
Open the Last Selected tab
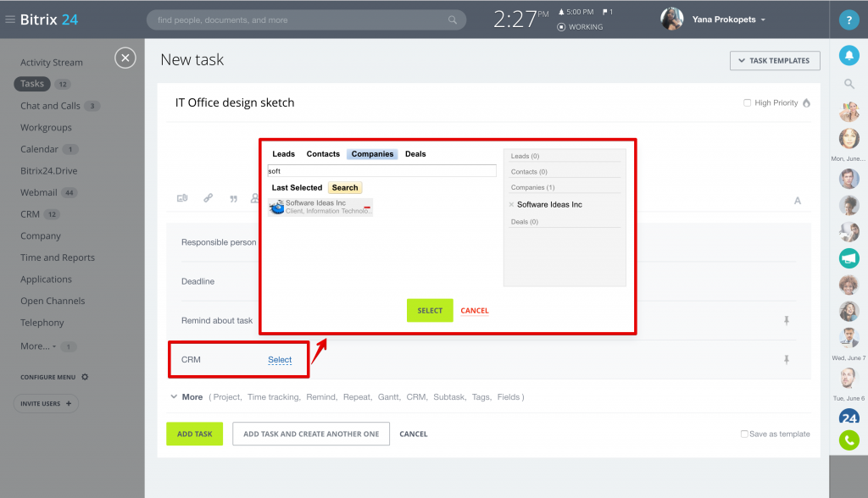point(297,187)
